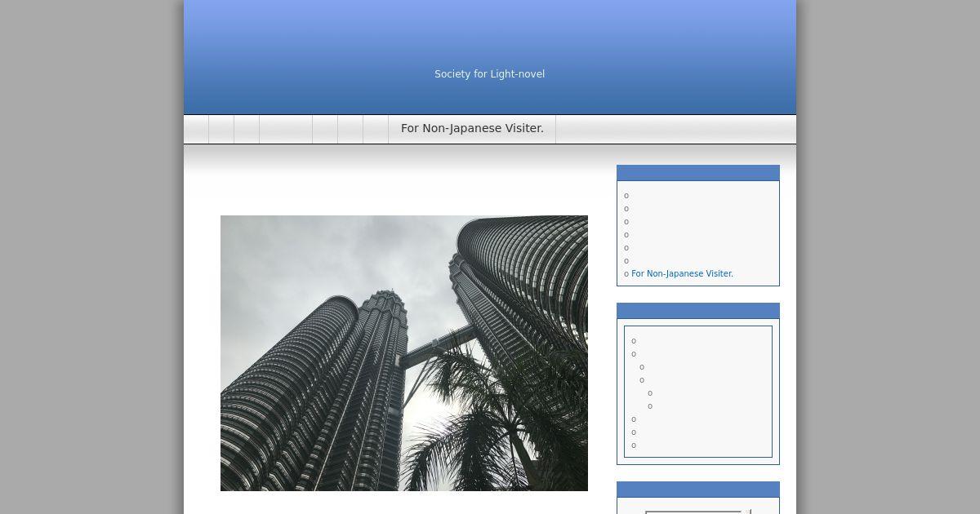This screenshot has height=514, width=980.
Task: Click the 'Society for Light-novel' header title
Action: coord(489,74)
